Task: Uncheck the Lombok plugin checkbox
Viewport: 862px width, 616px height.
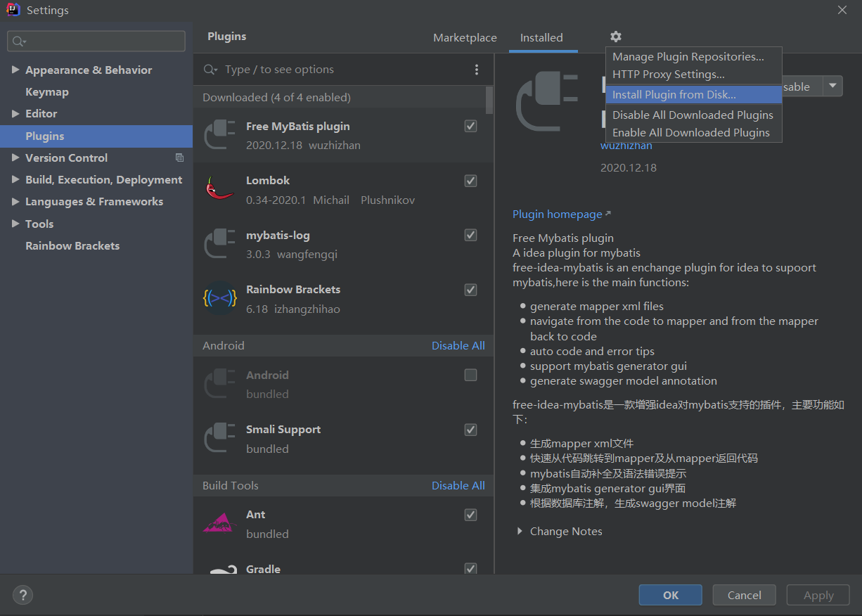Action: (x=471, y=181)
